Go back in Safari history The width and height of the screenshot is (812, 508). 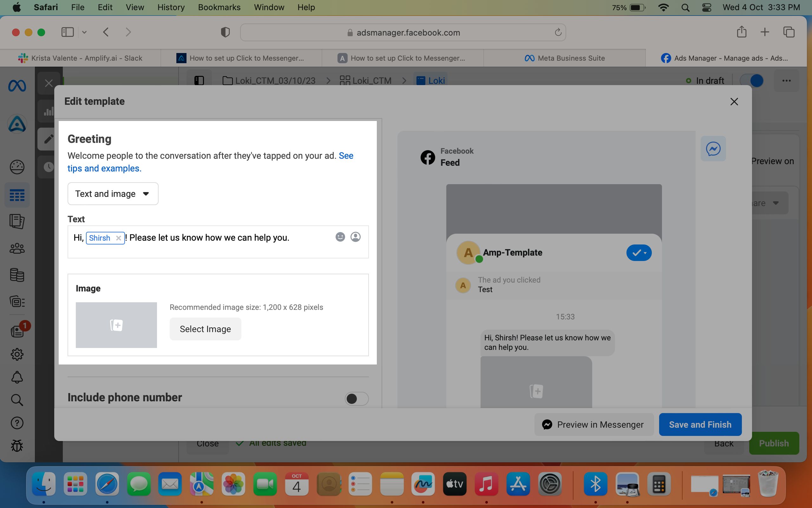(106, 32)
